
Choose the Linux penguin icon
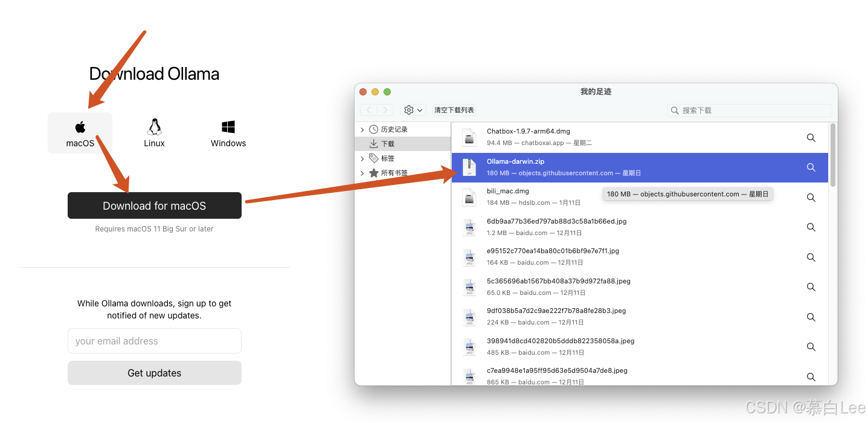coord(154,127)
